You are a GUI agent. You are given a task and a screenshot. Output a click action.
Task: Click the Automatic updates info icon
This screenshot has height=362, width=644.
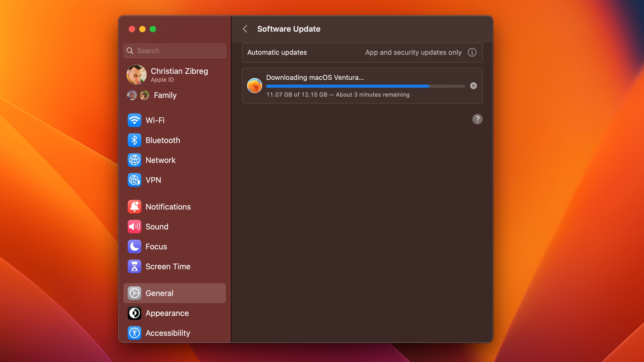472,52
